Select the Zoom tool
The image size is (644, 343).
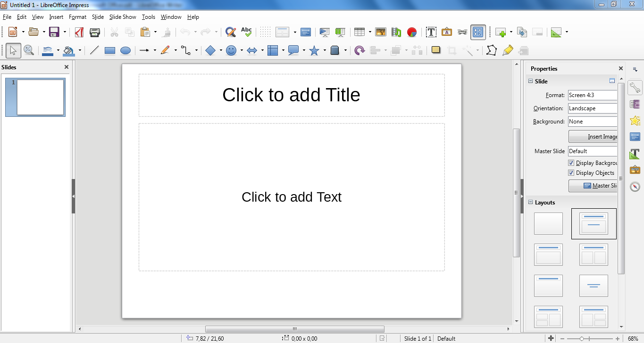(x=29, y=50)
